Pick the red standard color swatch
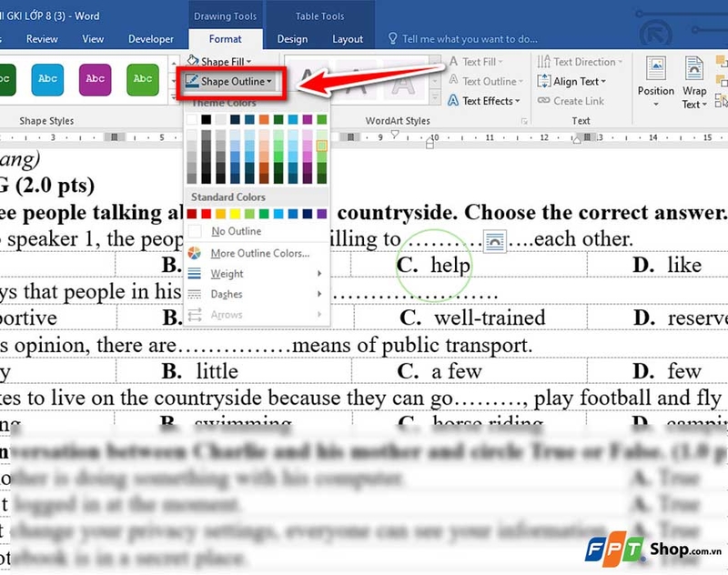Screen dimensions: 728x575 pyautogui.click(x=207, y=214)
